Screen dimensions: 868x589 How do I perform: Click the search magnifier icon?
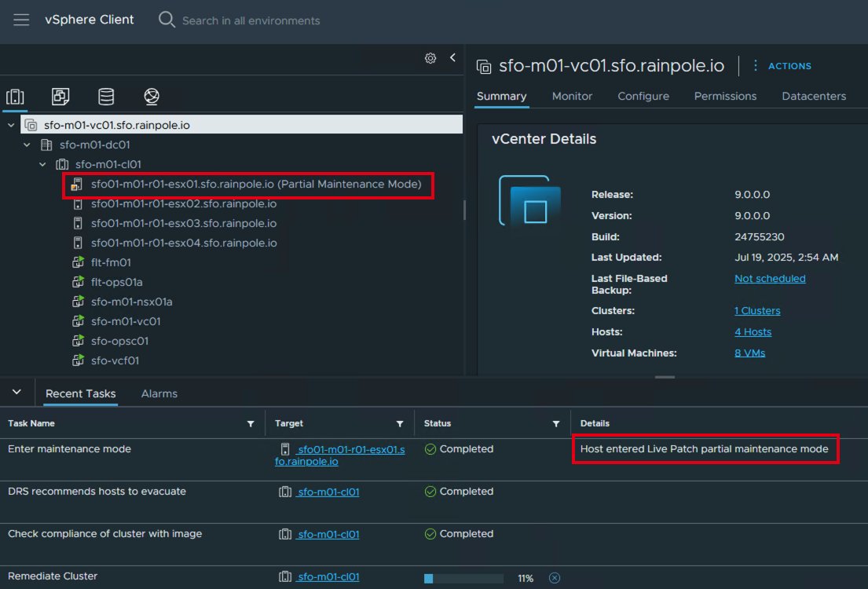(x=166, y=20)
